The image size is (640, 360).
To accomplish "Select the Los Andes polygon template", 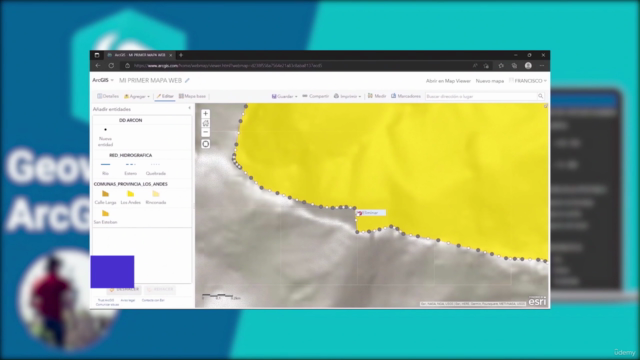I will click(131, 197).
